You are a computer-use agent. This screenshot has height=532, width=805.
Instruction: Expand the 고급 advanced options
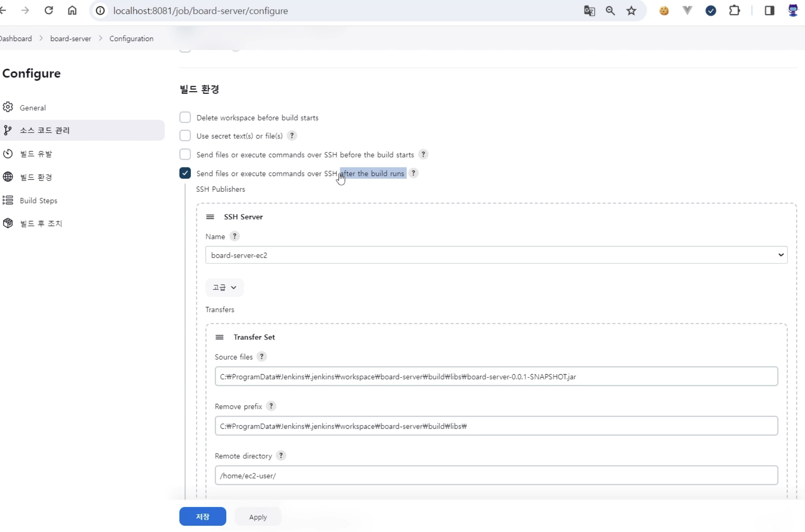[x=224, y=288]
